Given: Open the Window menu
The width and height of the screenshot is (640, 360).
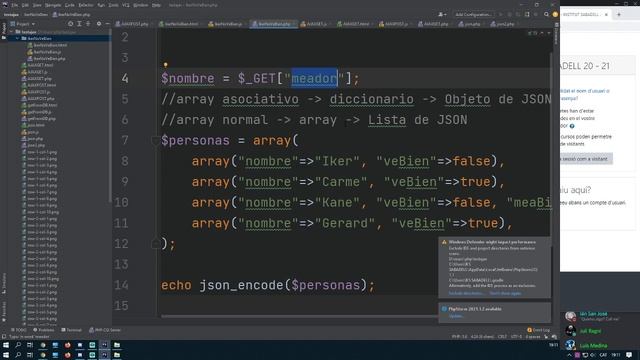Looking at the screenshot, I should pos(141,5).
